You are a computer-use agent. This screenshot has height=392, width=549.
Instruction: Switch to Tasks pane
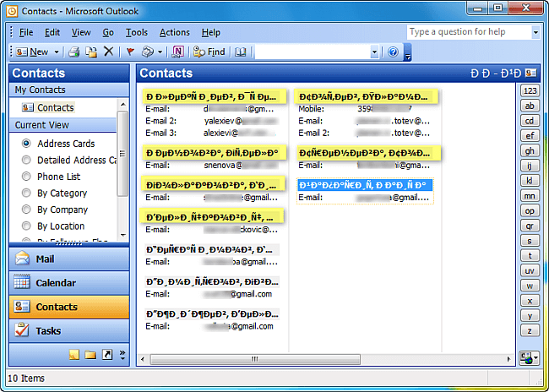pos(69,330)
